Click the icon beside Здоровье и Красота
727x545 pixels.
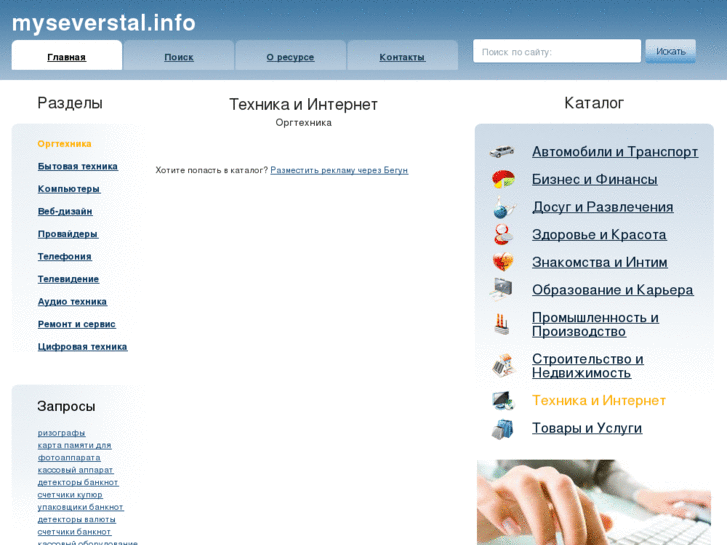pyautogui.click(x=503, y=235)
